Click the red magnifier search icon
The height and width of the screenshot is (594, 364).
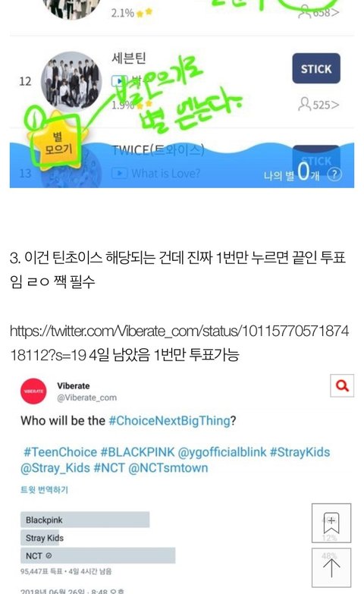click(342, 385)
